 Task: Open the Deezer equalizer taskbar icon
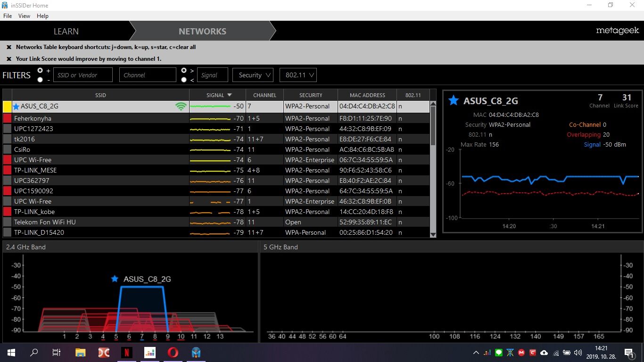pyautogui.click(x=150, y=352)
